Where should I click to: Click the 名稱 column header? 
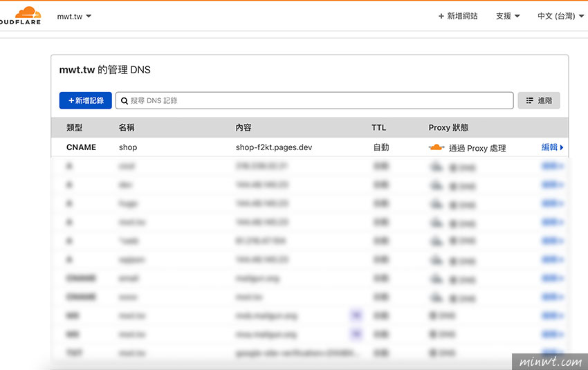tap(127, 127)
